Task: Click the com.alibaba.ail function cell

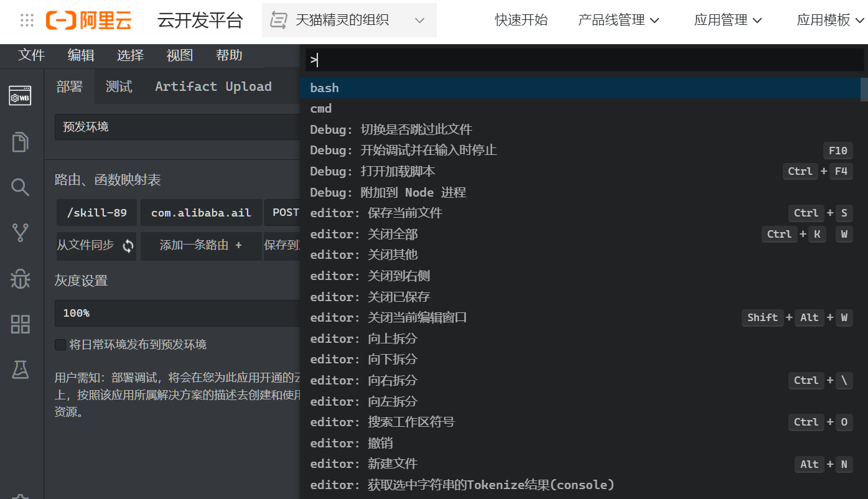Action: point(201,213)
